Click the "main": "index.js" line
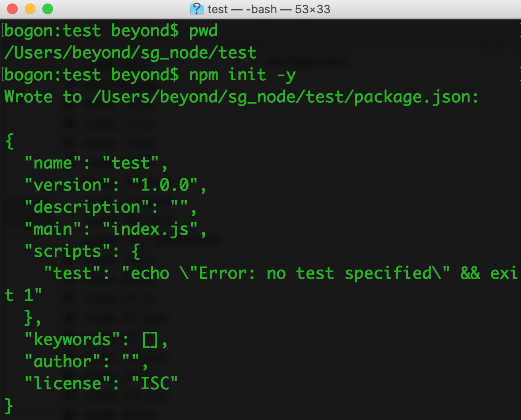Viewport: 521px width, 420px height. (x=115, y=229)
